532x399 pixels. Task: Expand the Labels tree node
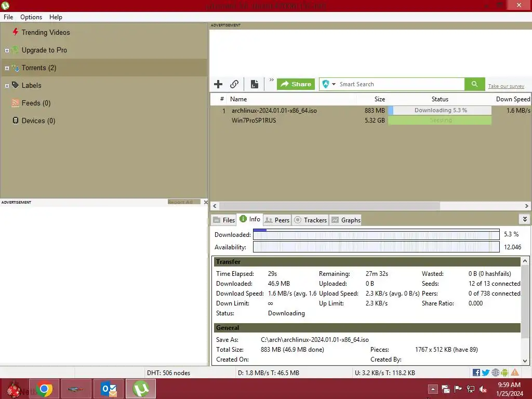[7, 86]
